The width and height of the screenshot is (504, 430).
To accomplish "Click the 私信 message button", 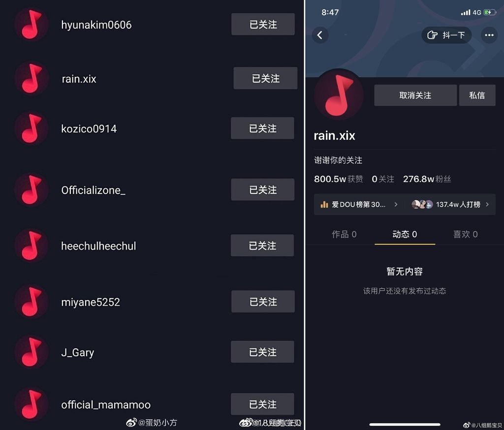I will (x=477, y=95).
